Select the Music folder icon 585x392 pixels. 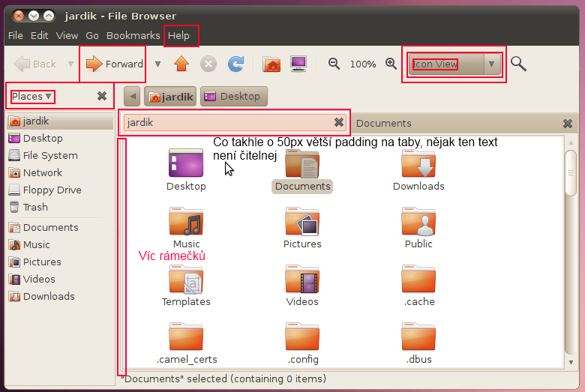(186, 221)
